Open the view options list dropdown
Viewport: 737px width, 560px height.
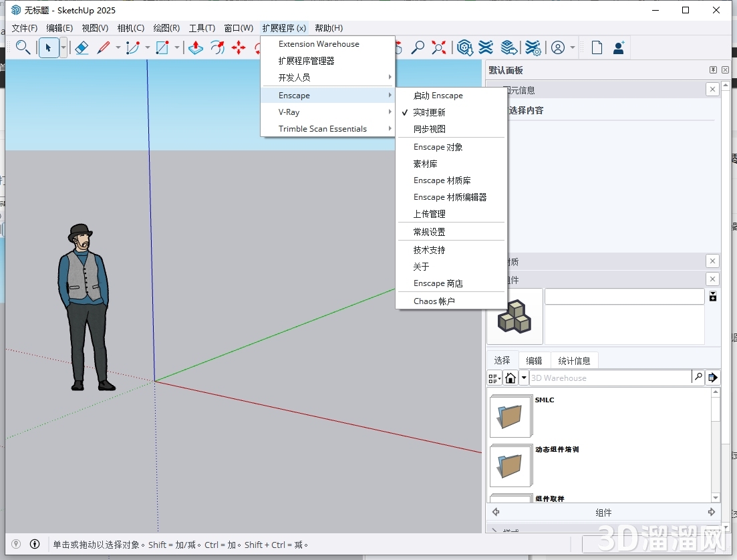tap(494, 378)
